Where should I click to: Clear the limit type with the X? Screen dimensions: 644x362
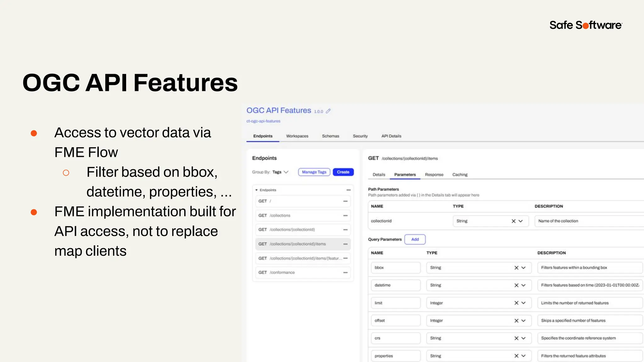[x=516, y=303]
